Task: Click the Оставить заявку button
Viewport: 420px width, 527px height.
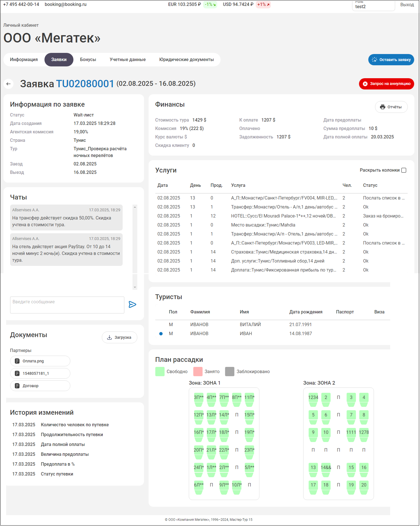Action: [391, 60]
